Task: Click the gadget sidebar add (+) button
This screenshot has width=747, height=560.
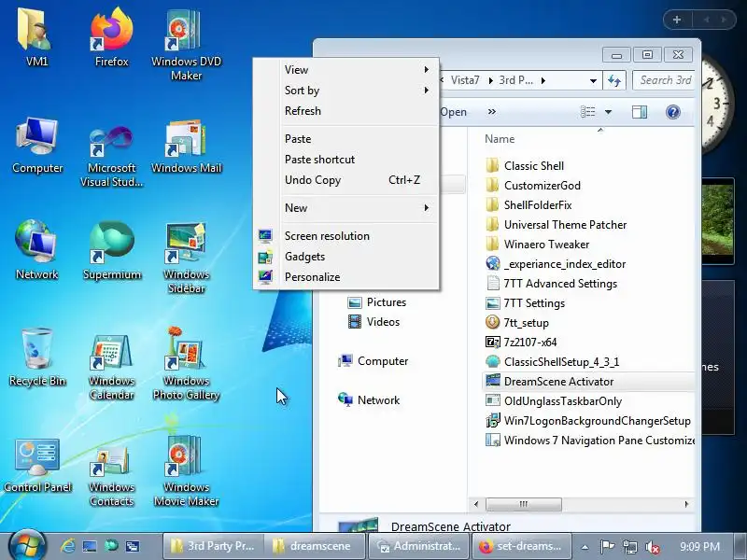Action: pyautogui.click(x=677, y=20)
